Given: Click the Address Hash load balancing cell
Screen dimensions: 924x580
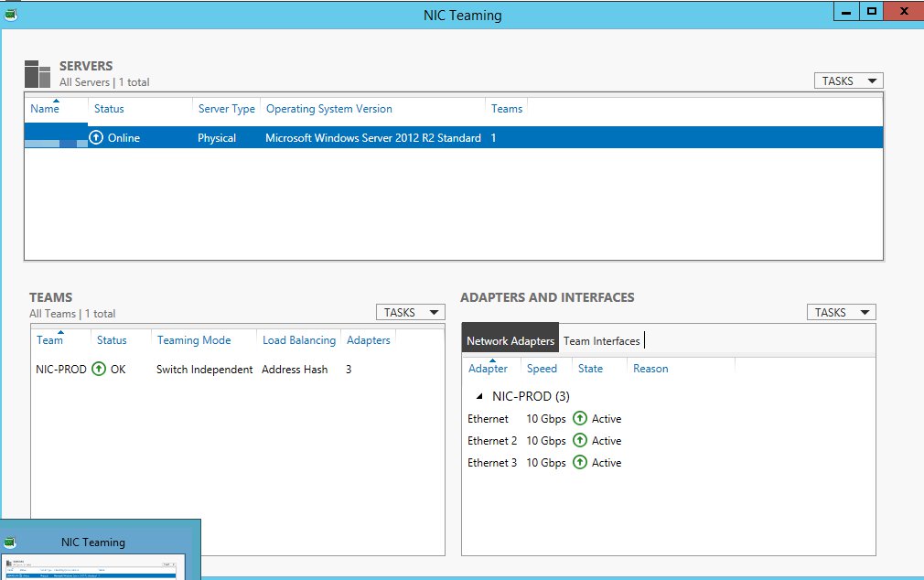Looking at the screenshot, I should coord(295,369).
